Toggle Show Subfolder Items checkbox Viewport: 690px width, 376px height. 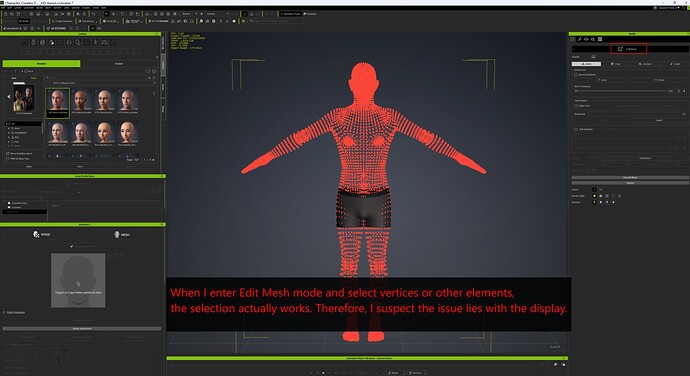(7, 153)
